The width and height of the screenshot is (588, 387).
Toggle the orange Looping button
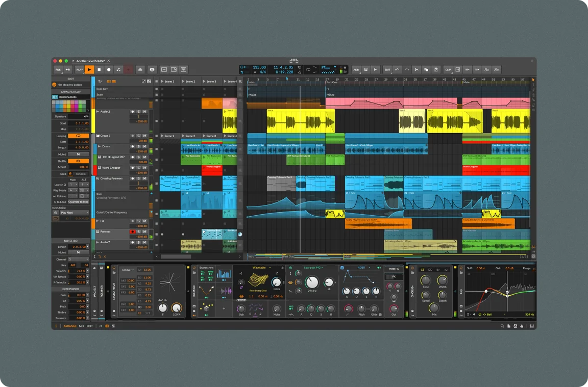78,136
